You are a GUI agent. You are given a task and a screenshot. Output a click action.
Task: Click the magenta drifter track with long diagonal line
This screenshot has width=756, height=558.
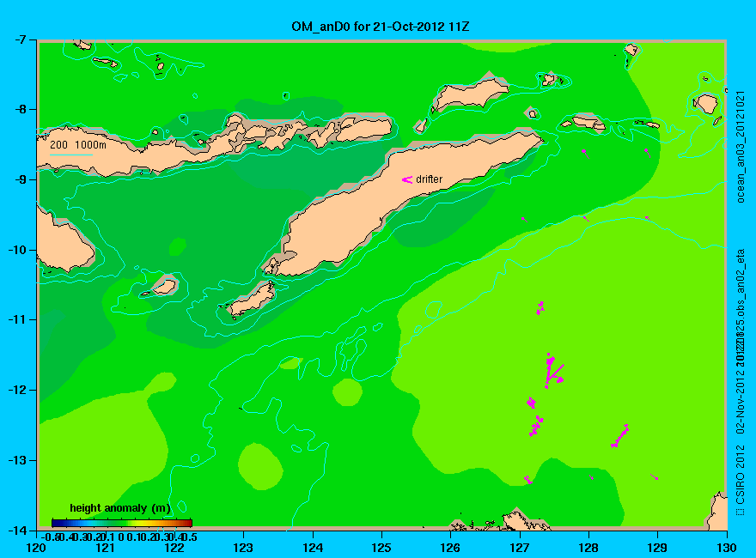pyautogui.click(x=553, y=371)
